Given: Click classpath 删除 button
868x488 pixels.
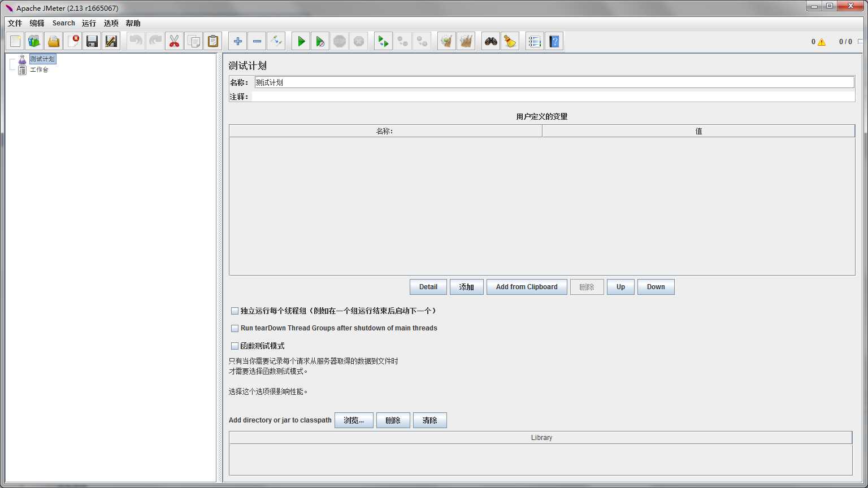Looking at the screenshot, I should point(393,420).
